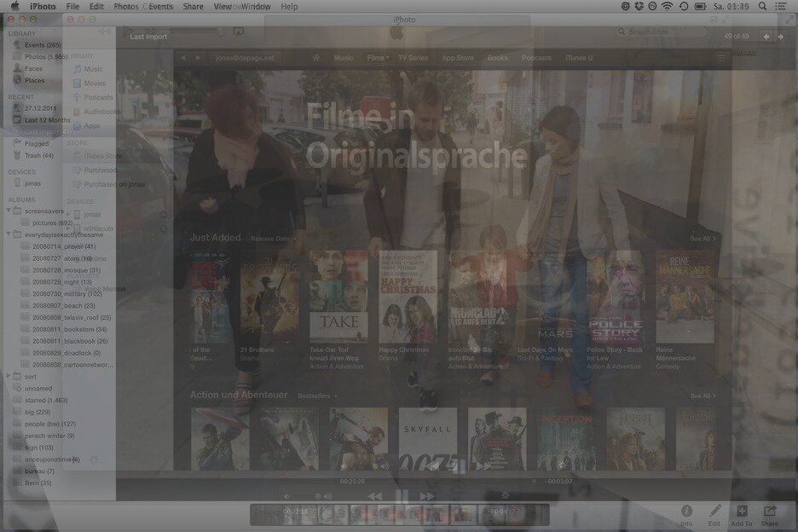Switch to Books tab in iTunes Store
Viewport: 798px width, 532px height.
pos(497,58)
